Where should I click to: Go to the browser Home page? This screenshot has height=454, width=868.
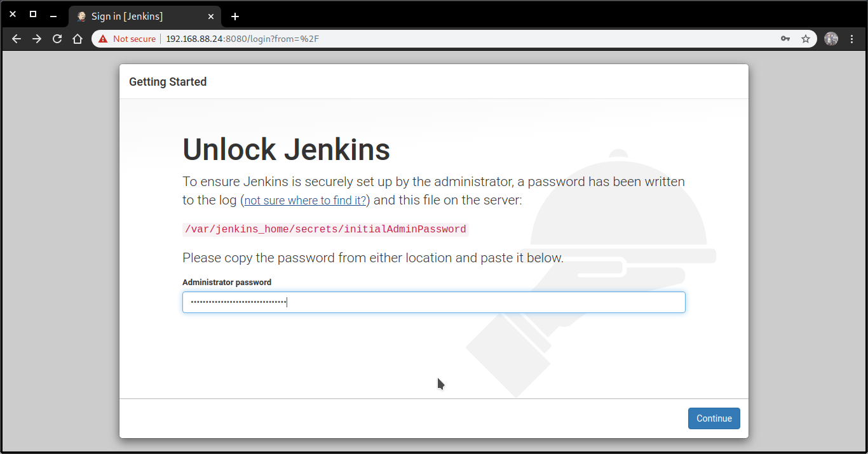coord(78,39)
